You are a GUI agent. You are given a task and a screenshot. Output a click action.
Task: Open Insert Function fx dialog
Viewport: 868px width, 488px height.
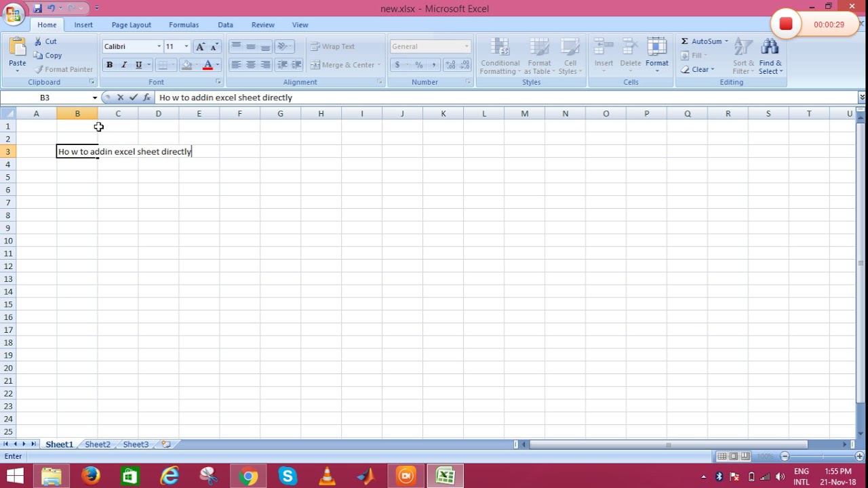(146, 98)
